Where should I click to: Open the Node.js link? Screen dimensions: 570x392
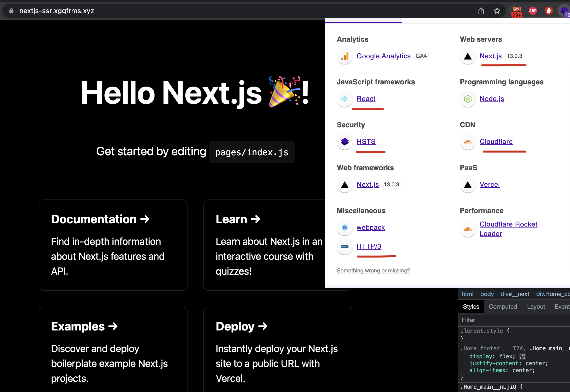[492, 99]
